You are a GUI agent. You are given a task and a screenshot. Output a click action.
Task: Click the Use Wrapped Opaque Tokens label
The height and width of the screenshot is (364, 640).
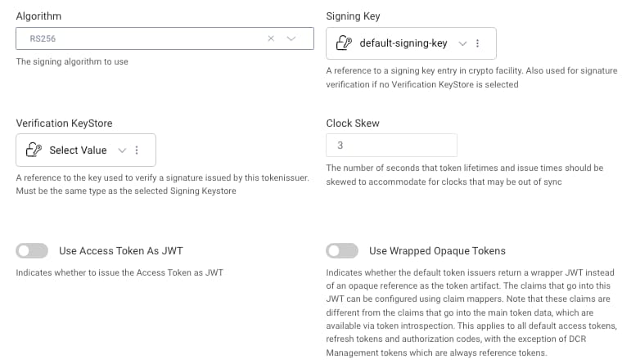pyautogui.click(x=437, y=251)
